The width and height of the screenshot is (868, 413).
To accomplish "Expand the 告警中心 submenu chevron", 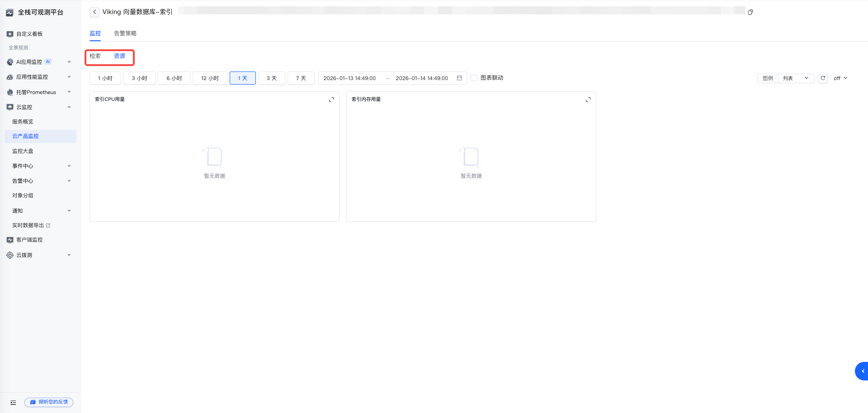I will 69,181.
